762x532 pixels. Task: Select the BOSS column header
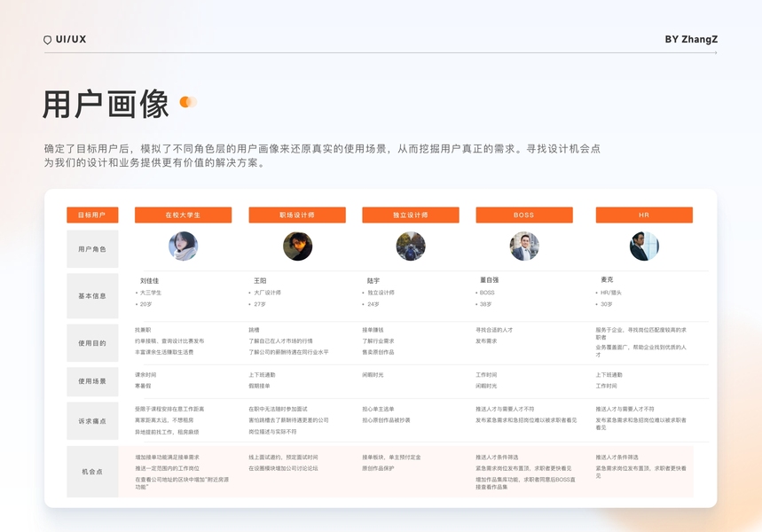[524, 215]
